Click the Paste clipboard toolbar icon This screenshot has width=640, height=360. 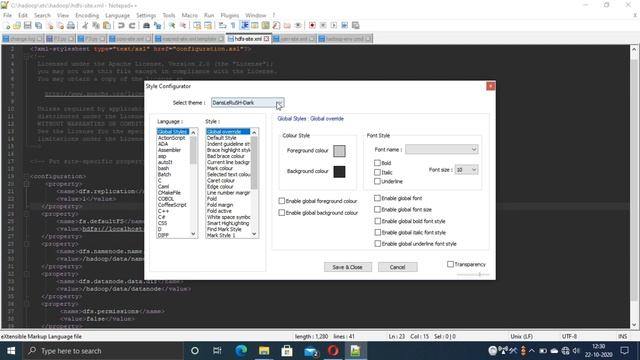[107, 25]
